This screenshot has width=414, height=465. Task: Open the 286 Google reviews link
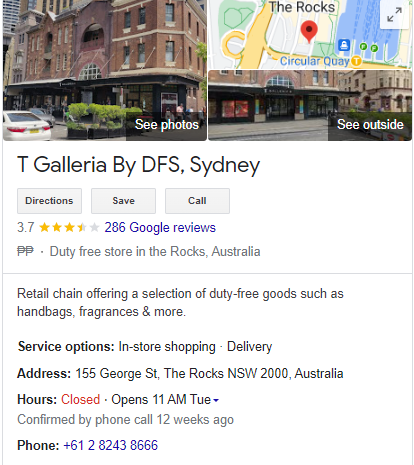tap(160, 228)
